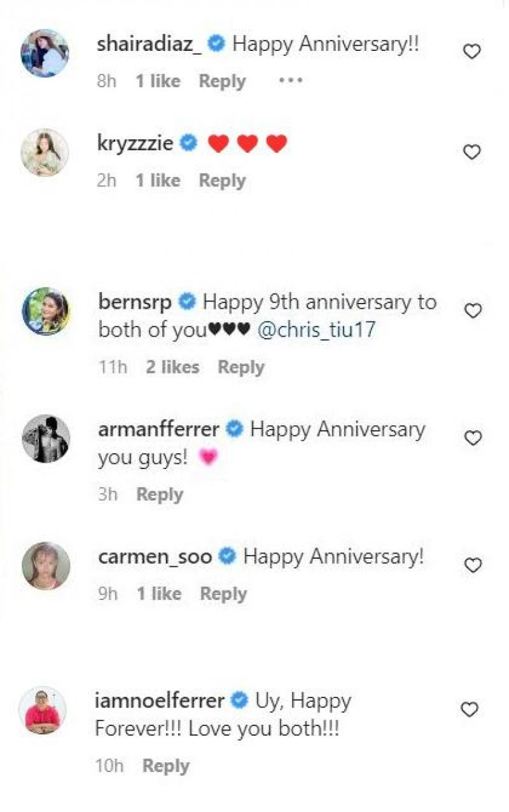Like bernsrp's 9th anniversary comment
Screen dimensions: 509x812
[473, 311]
